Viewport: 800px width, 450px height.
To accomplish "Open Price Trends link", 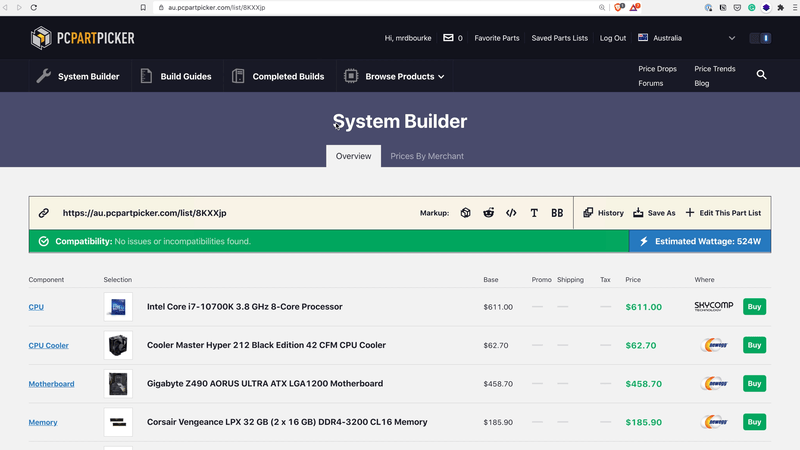I will [x=715, y=69].
